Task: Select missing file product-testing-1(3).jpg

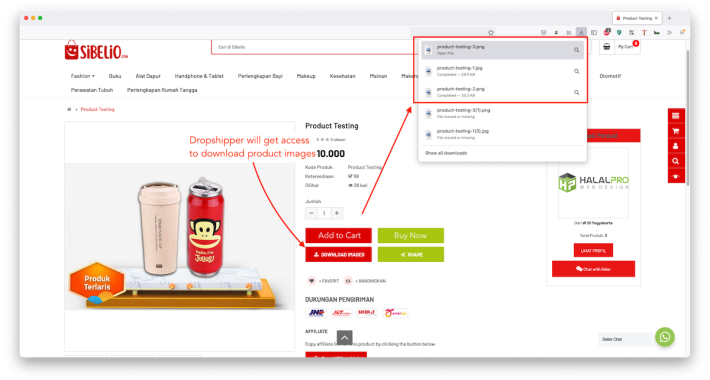Action: 503,134
